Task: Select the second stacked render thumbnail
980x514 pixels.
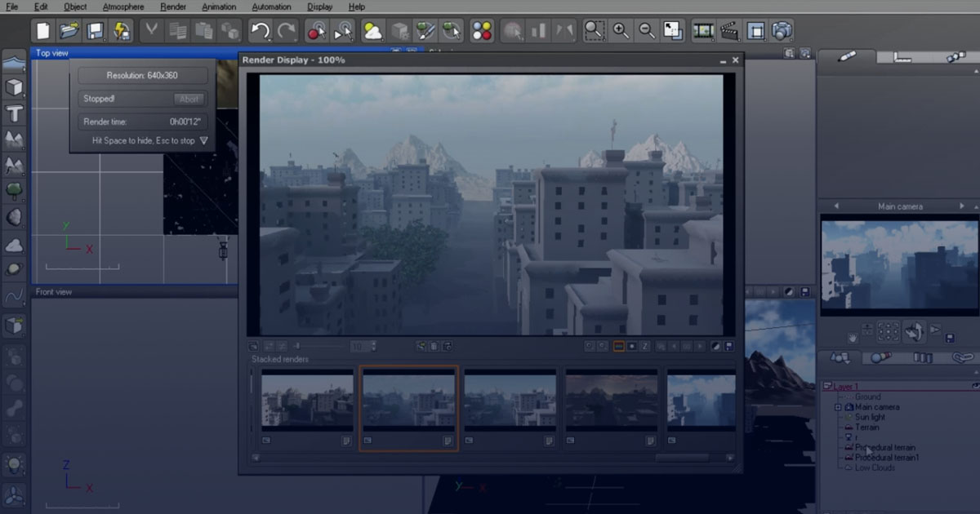Action: pos(409,405)
